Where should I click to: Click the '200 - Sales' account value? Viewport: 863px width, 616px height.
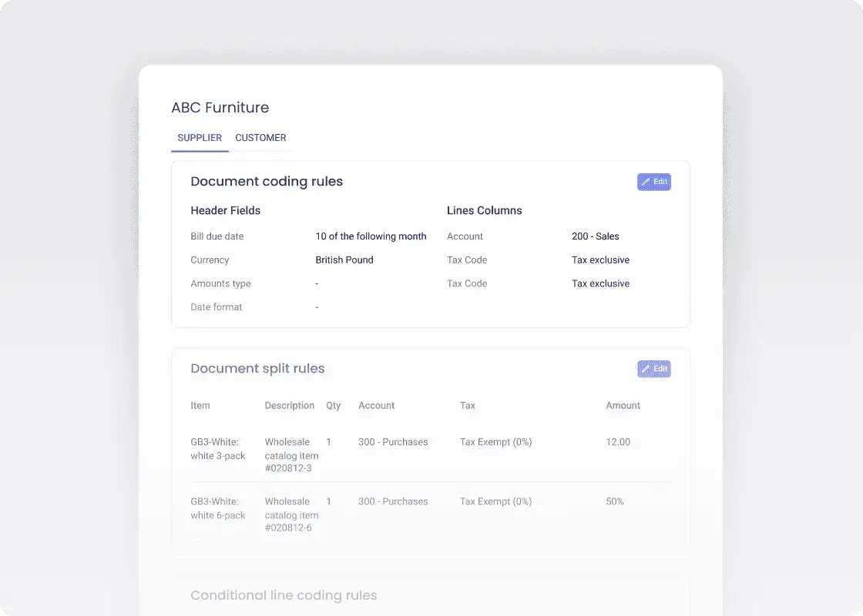coord(596,236)
